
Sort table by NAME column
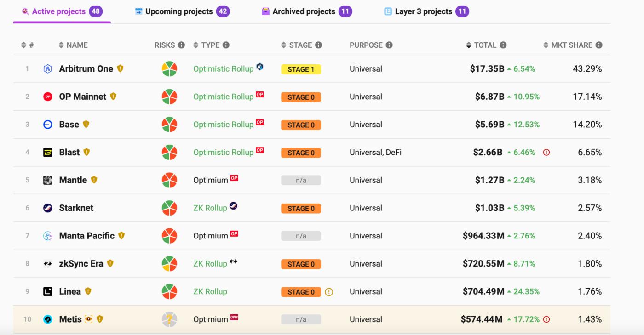pyautogui.click(x=73, y=45)
